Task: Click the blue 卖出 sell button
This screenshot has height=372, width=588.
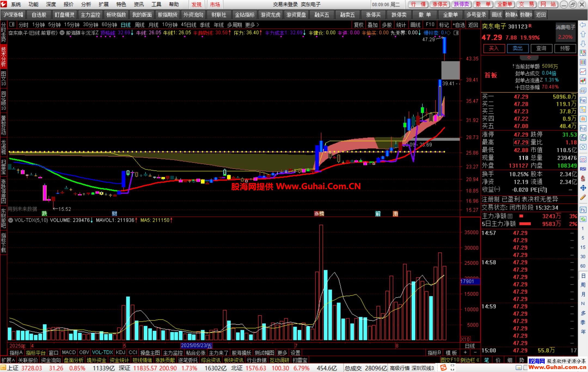Action: 517,48
